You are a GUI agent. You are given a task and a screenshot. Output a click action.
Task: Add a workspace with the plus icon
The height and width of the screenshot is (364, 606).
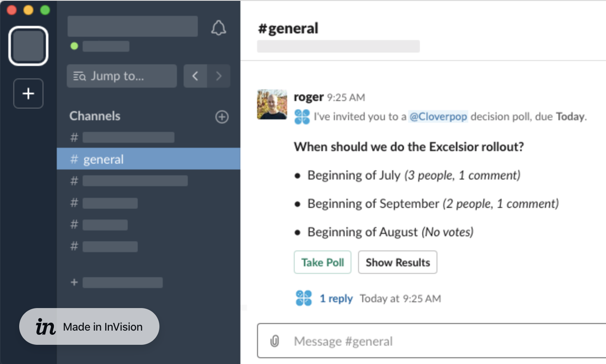[x=28, y=94]
